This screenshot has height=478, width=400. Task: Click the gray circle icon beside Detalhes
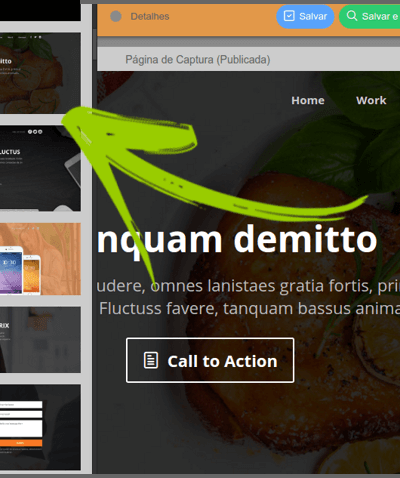[116, 16]
